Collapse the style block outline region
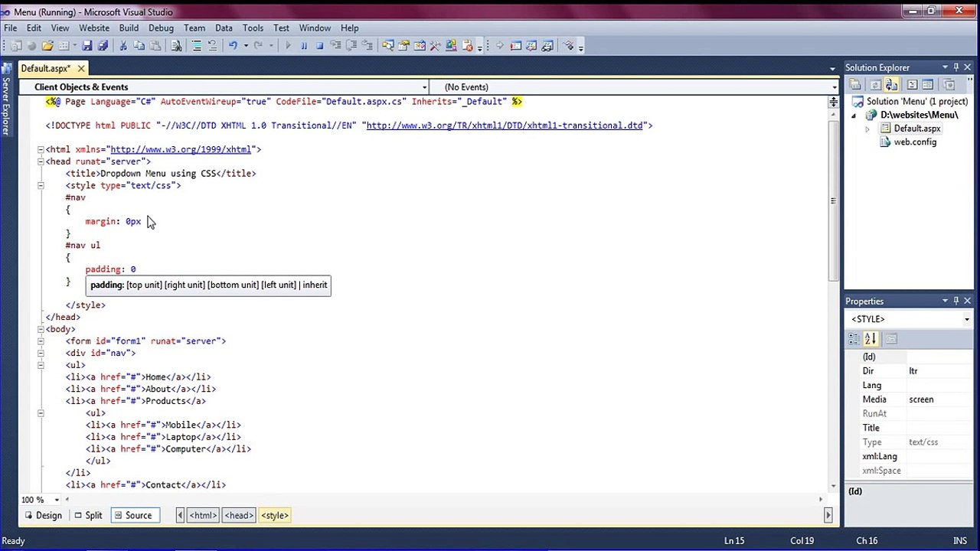 [41, 185]
